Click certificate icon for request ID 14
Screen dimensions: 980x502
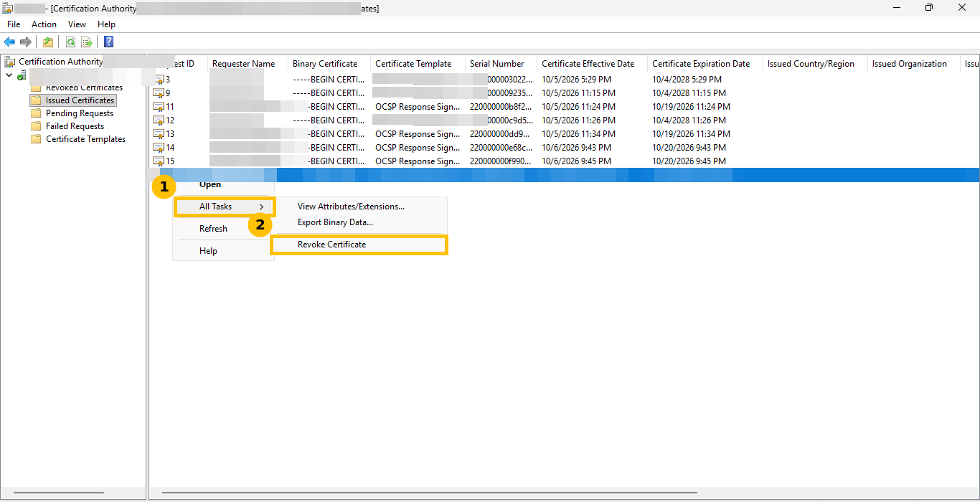159,148
